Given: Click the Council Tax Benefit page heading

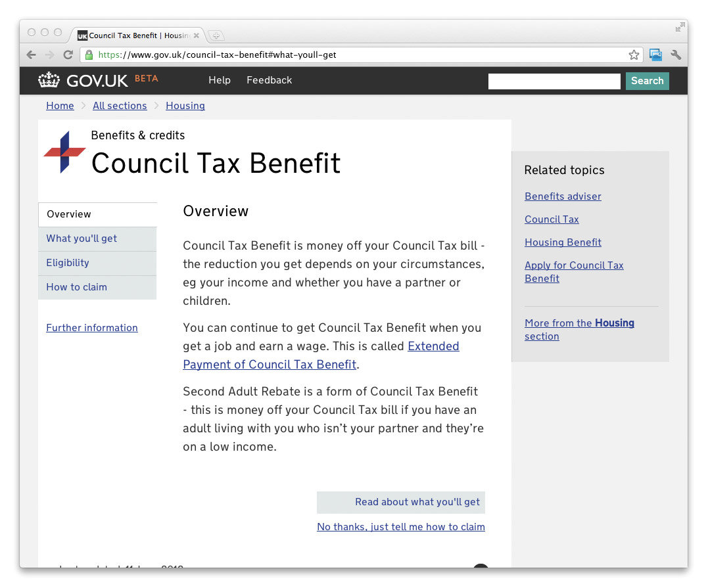Looking at the screenshot, I should click(x=216, y=163).
